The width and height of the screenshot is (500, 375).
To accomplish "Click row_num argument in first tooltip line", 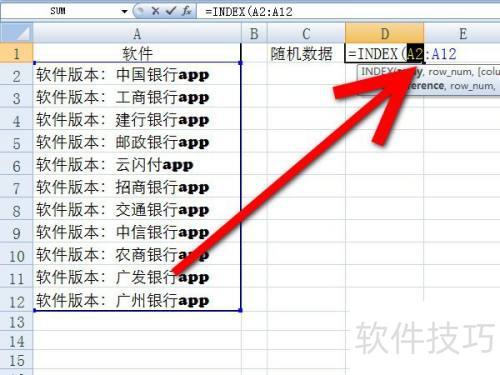I will (450, 72).
